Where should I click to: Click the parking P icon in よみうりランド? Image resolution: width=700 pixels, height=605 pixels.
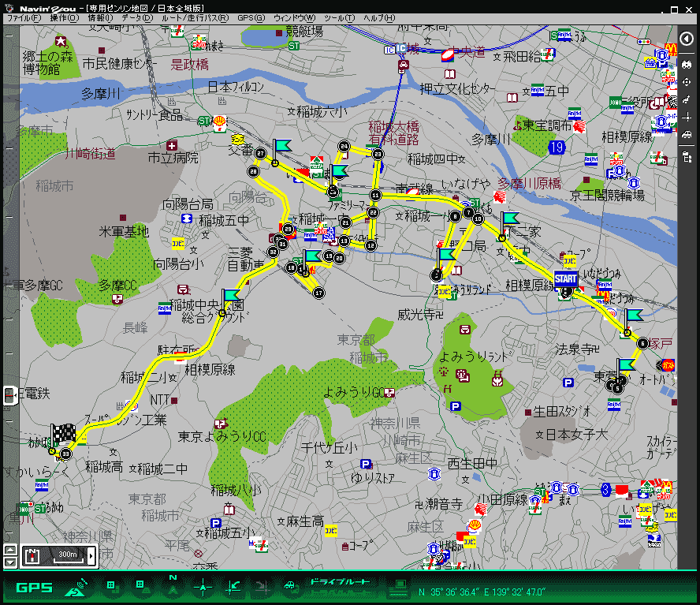[456, 406]
